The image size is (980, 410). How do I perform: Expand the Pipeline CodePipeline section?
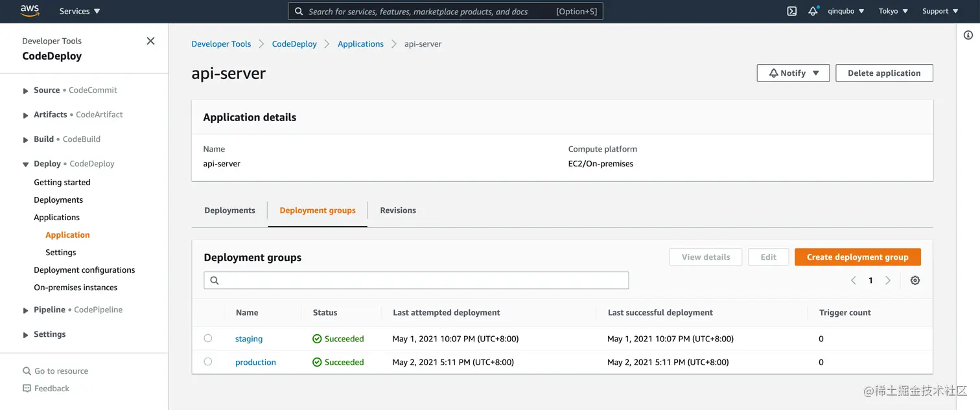25,310
